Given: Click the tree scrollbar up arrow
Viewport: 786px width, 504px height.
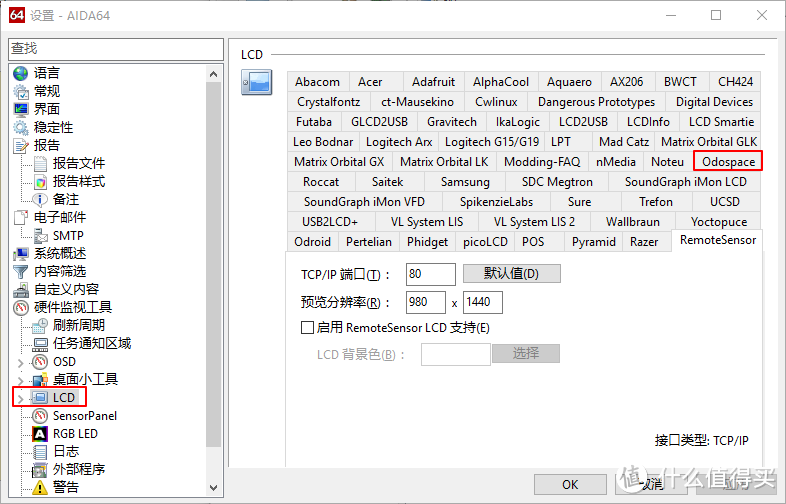Looking at the screenshot, I should tap(214, 74).
